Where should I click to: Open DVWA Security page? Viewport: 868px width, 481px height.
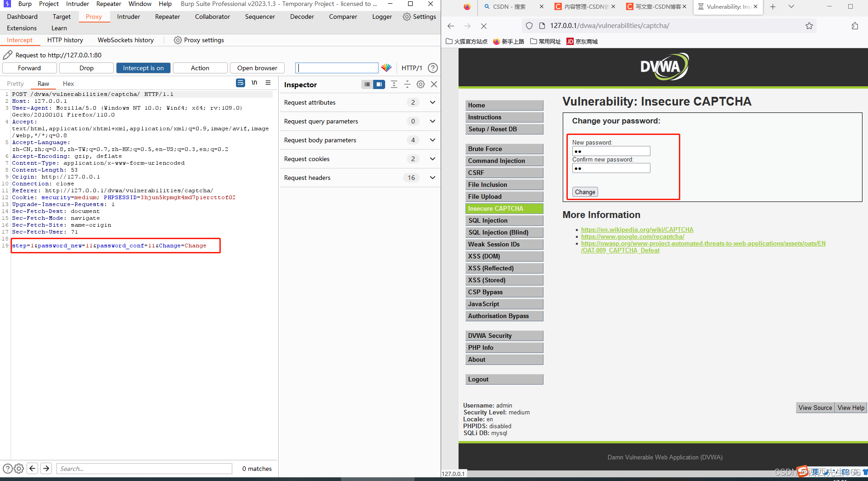click(504, 336)
